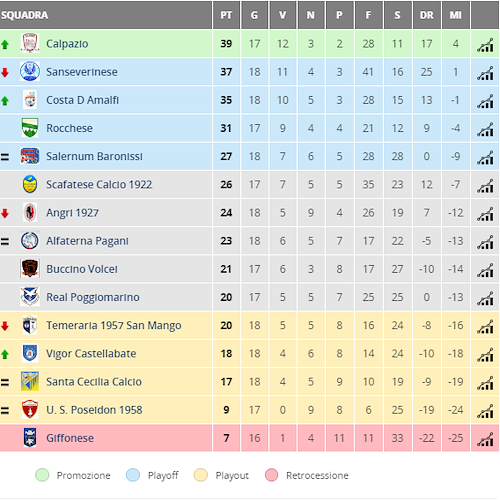
Task: Click the Salernum Baronissi team logo
Action: coord(30,156)
